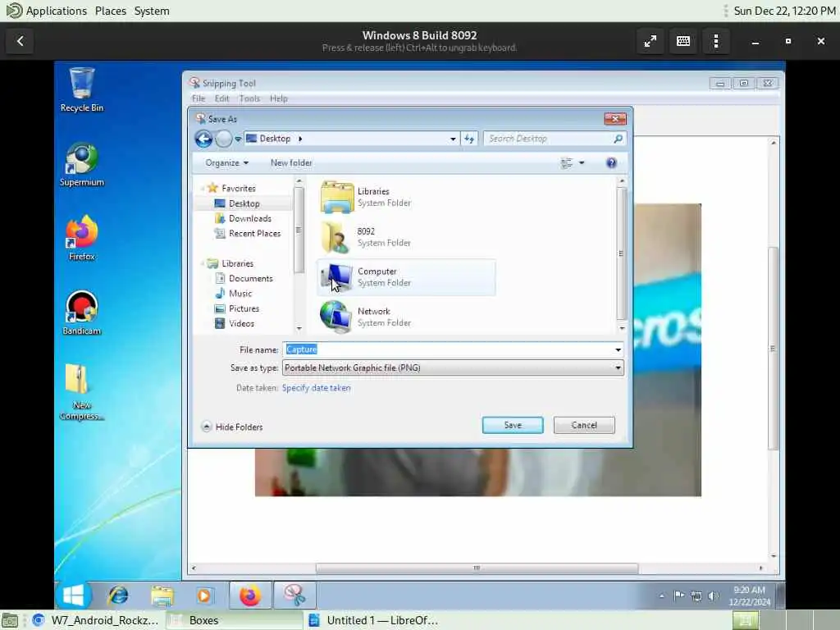Select Documents under Libraries
This screenshot has width=840, height=630.
pyautogui.click(x=250, y=279)
